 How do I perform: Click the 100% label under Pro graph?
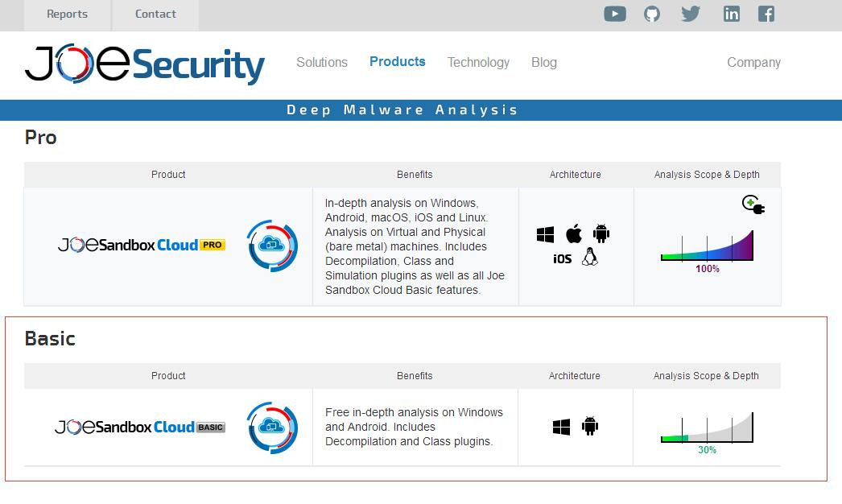[708, 269]
